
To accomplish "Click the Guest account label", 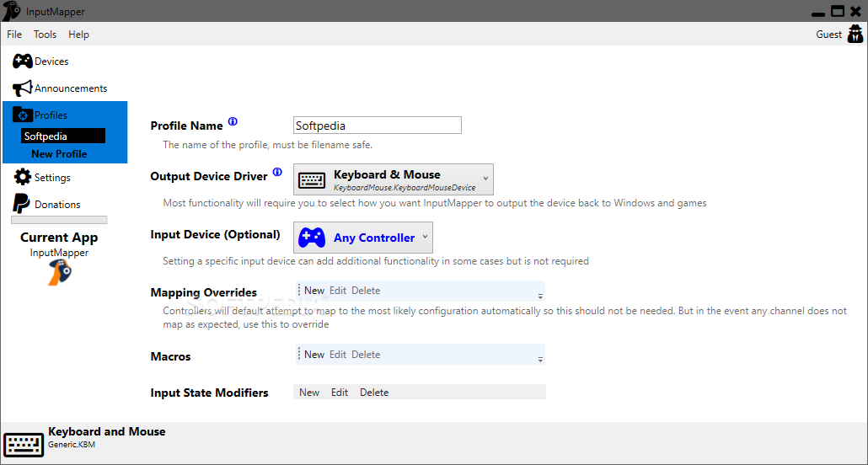I will pyautogui.click(x=828, y=35).
